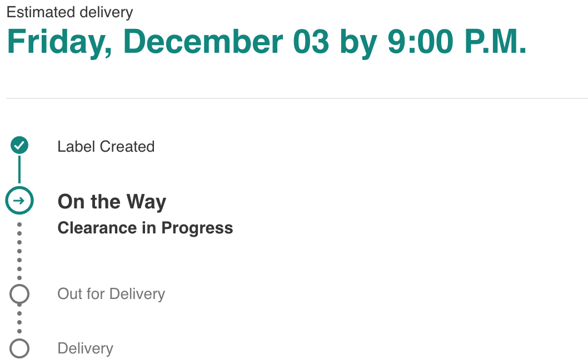Click the On the Way arrow icon
The height and width of the screenshot is (364, 588).
tap(19, 201)
